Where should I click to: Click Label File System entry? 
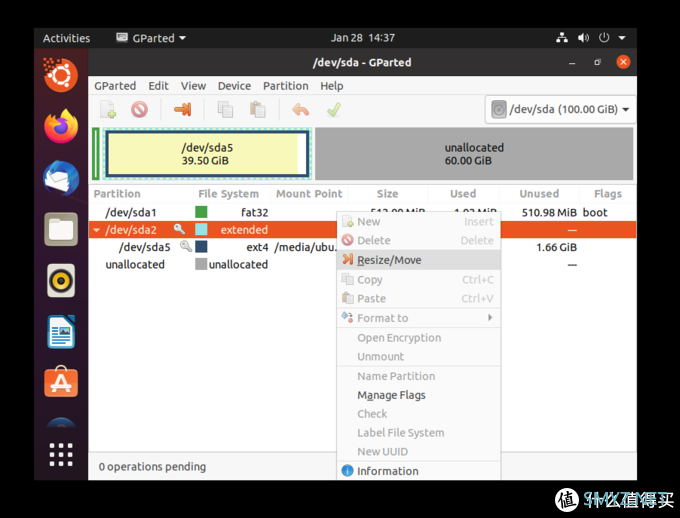click(x=418, y=433)
